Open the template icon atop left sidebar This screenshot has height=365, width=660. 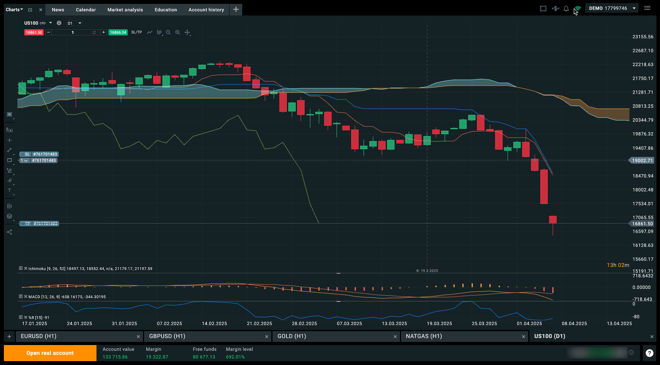point(9,115)
